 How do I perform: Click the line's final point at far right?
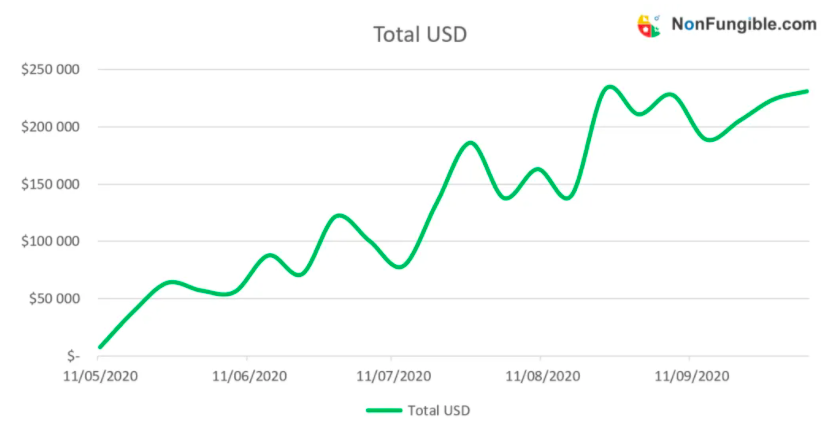pos(806,91)
